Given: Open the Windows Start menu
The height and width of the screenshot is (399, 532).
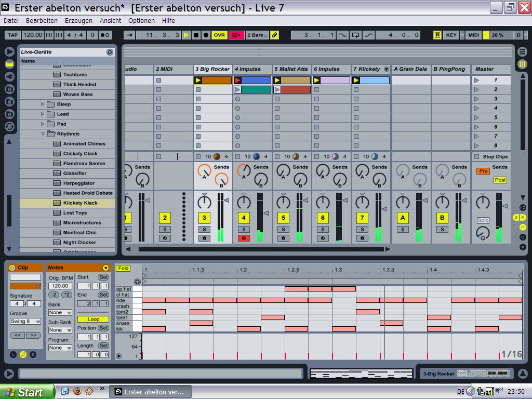Looking at the screenshot, I should [x=27, y=392].
